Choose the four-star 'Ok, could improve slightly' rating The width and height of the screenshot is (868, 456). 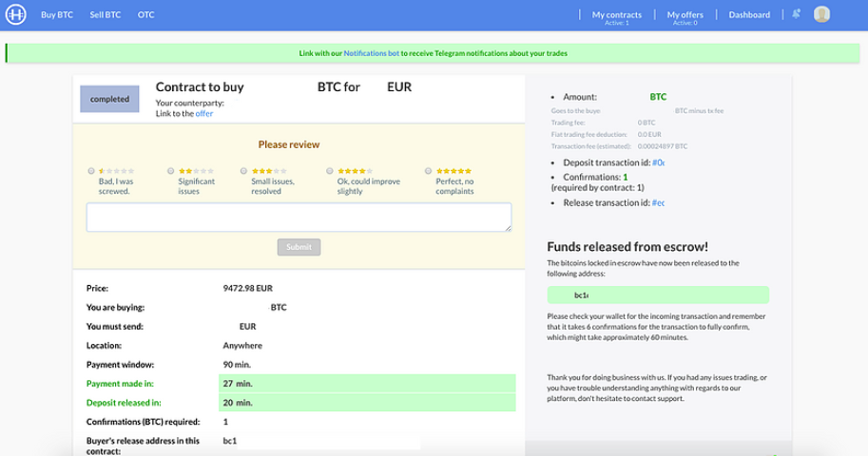click(329, 171)
